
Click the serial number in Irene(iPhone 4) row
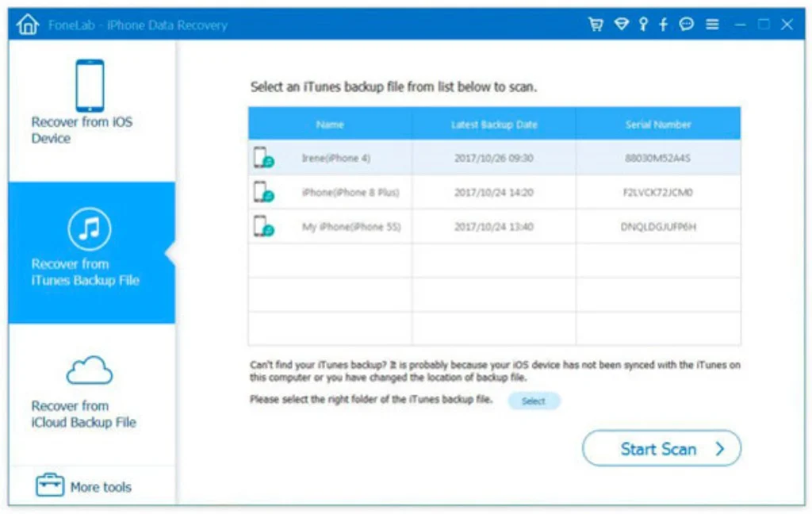pyautogui.click(x=657, y=158)
